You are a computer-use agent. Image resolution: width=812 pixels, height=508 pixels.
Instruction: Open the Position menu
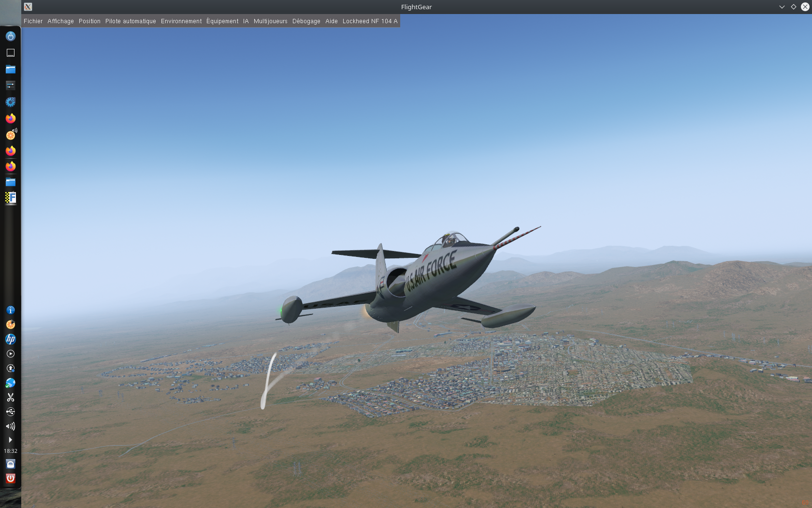(x=89, y=21)
